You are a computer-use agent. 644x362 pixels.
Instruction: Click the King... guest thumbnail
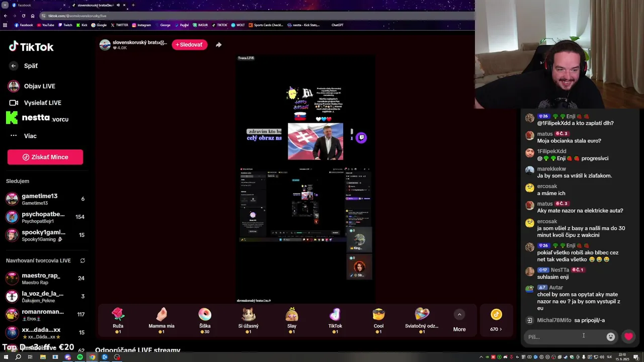(359, 240)
